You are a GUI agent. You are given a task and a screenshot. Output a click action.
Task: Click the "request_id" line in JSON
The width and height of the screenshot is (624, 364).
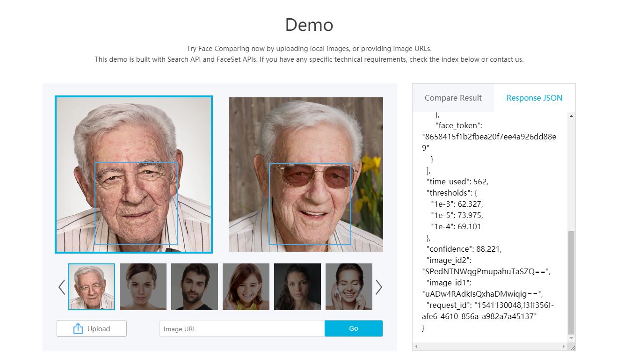coord(488,311)
